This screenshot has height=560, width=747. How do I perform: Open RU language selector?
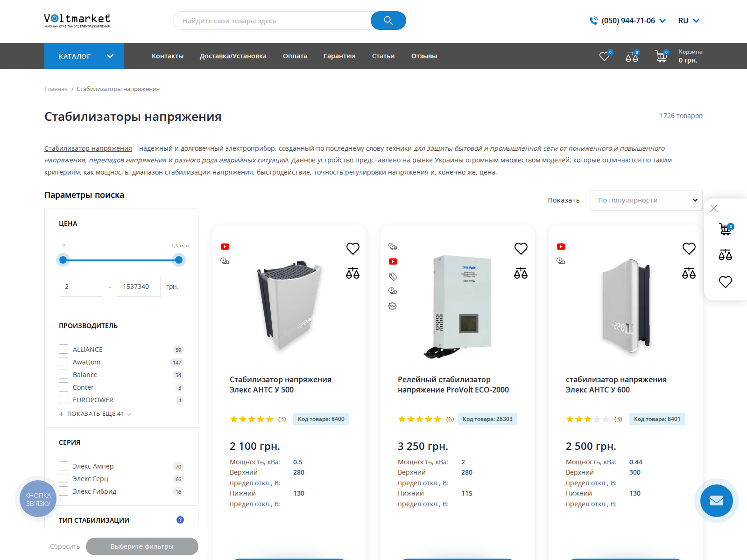tap(689, 21)
